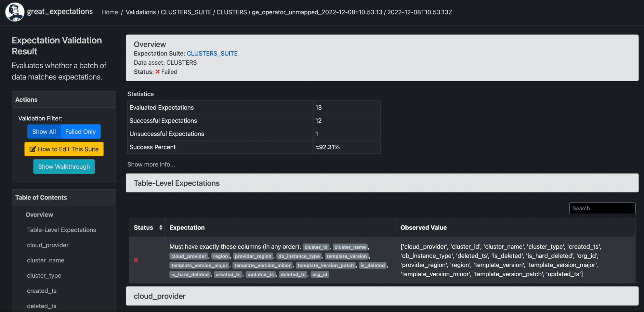The width and height of the screenshot is (644, 312).
Task: Open Home in the breadcrumb
Action: [110, 12]
